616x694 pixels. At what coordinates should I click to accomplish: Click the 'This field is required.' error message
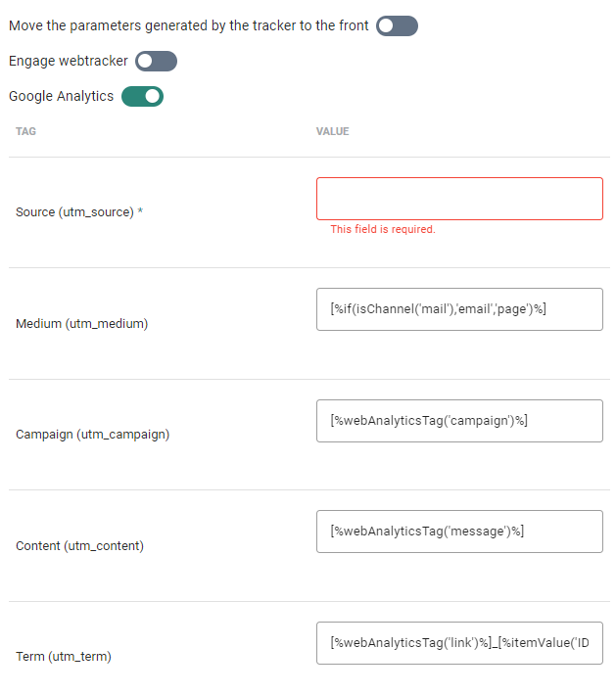click(x=383, y=229)
